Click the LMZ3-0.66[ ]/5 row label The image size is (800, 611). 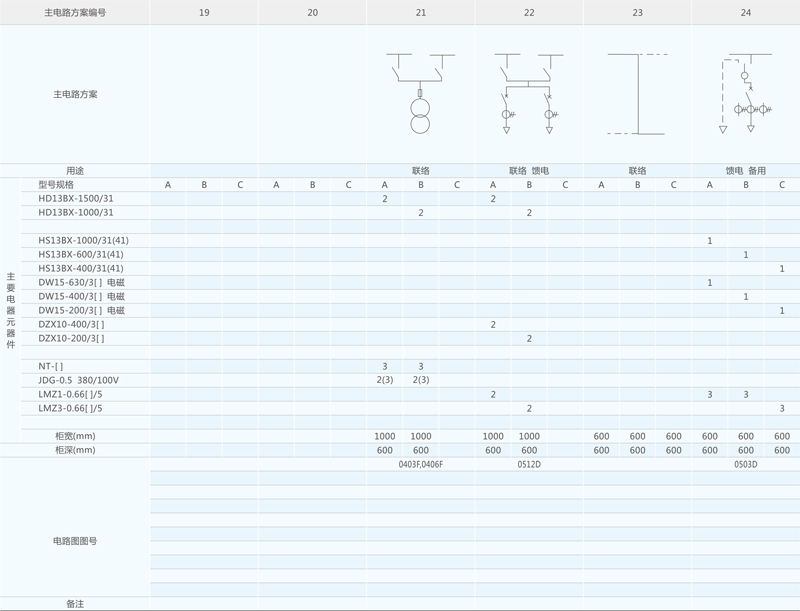click(70, 408)
